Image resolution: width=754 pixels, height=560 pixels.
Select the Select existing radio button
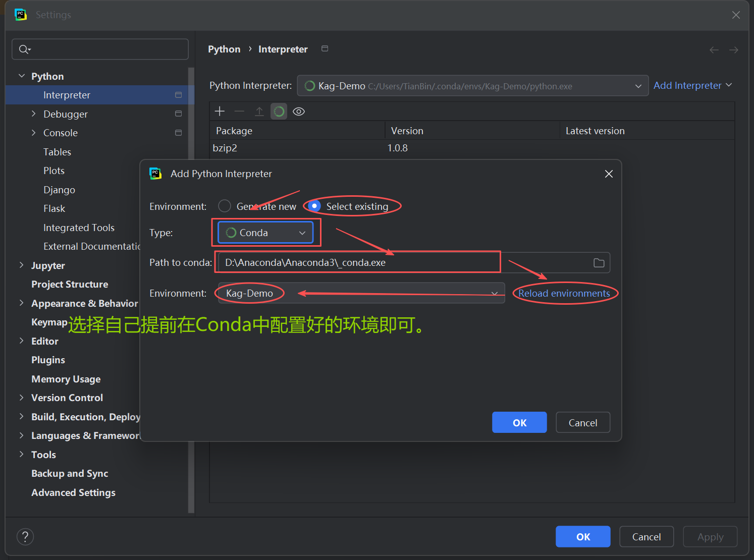(x=314, y=206)
